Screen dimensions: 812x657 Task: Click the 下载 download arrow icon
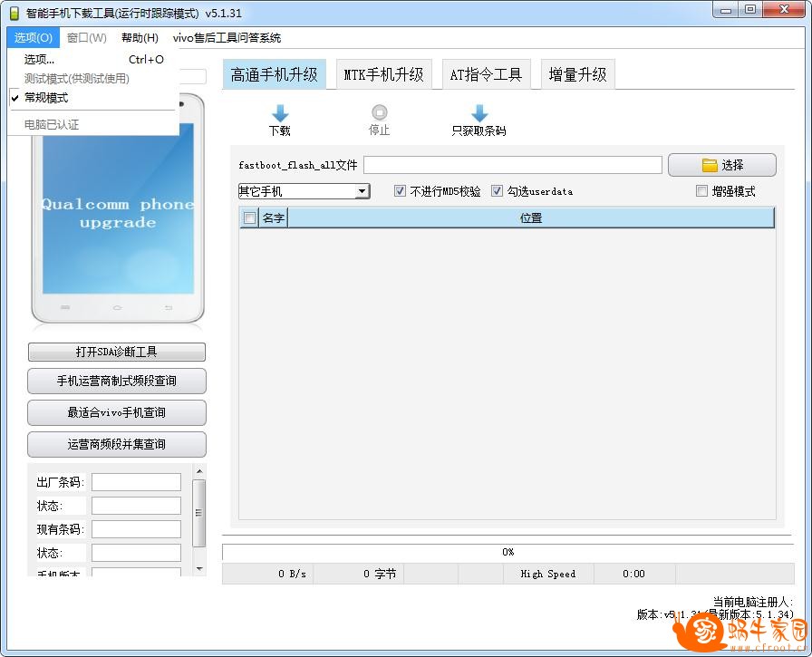[x=280, y=113]
